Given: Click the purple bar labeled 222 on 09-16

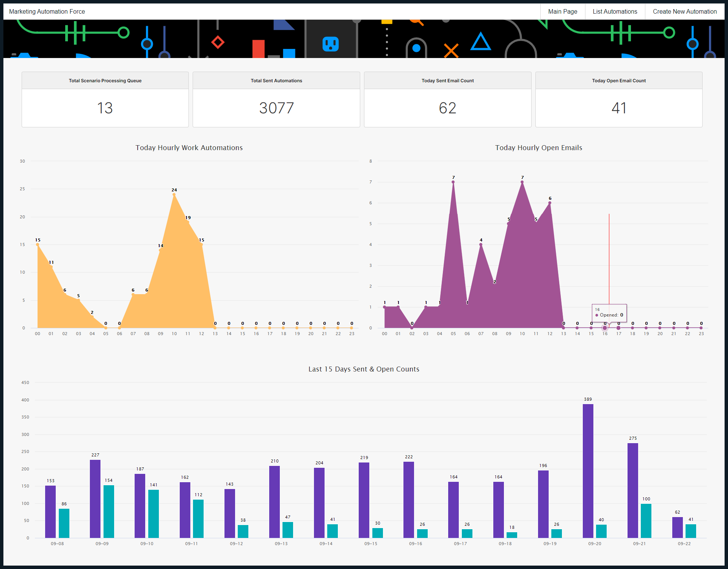Looking at the screenshot, I should [409, 500].
